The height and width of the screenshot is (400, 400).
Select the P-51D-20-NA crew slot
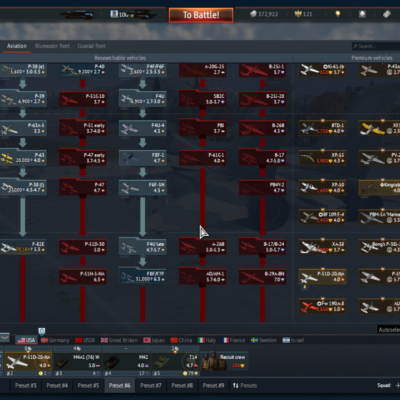(28, 361)
